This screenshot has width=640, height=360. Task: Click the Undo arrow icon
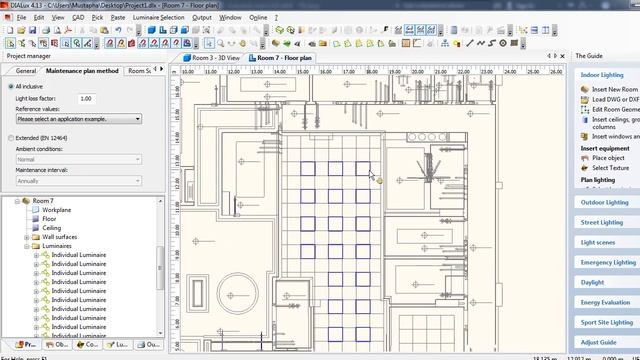tap(118, 30)
